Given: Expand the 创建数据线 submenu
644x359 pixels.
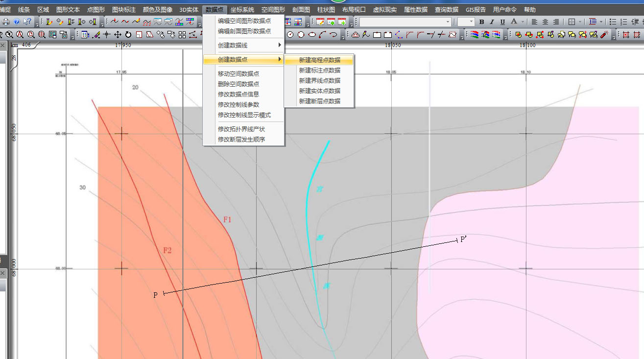Looking at the screenshot, I should pyautogui.click(x=244, y=45).
